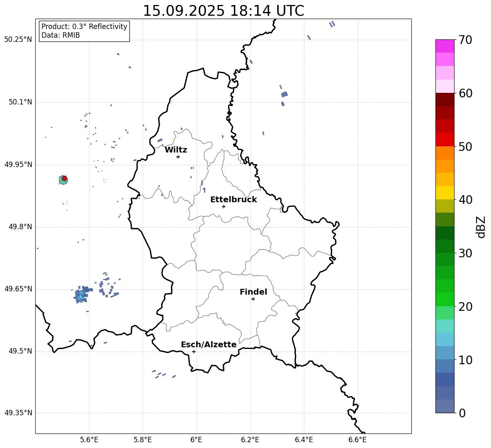491x448 pixels.
Task: Click the Esch/Alzette location cross marker
Action: pyautogui.click(x=194, y=351)
